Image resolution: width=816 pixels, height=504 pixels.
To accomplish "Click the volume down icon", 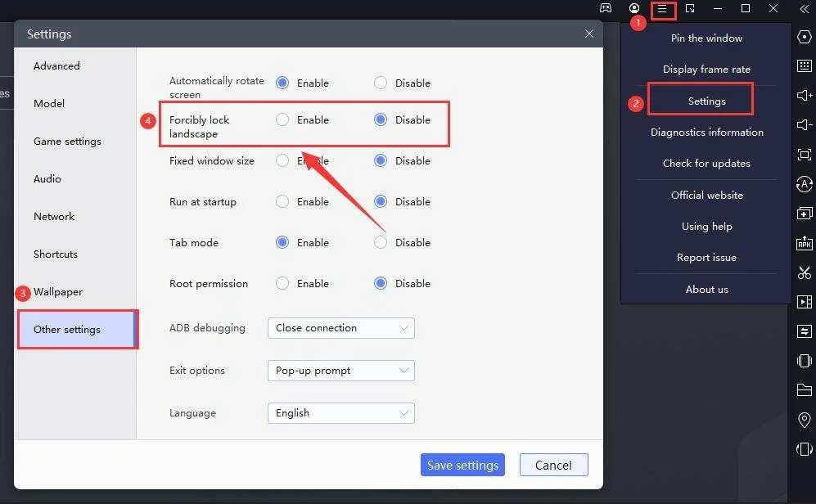I will point(804,125).
